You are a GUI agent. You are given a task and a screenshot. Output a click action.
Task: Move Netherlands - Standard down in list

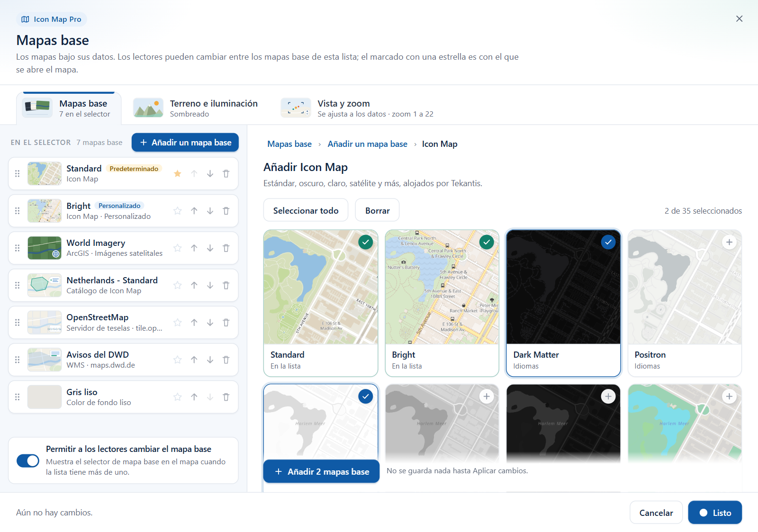point(210,285)
